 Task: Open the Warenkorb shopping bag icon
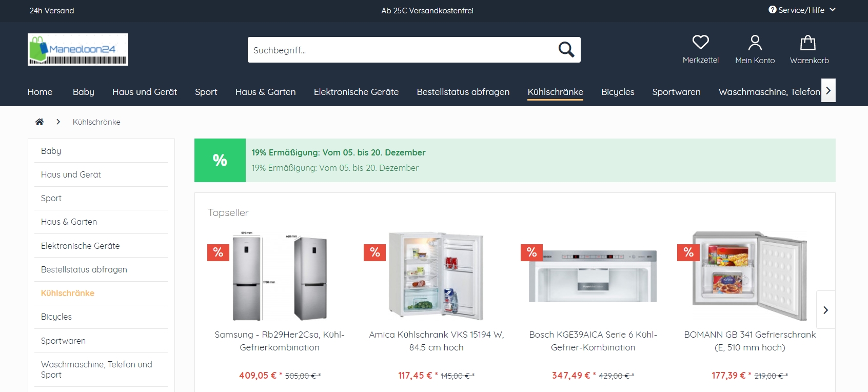pos(808,43)
